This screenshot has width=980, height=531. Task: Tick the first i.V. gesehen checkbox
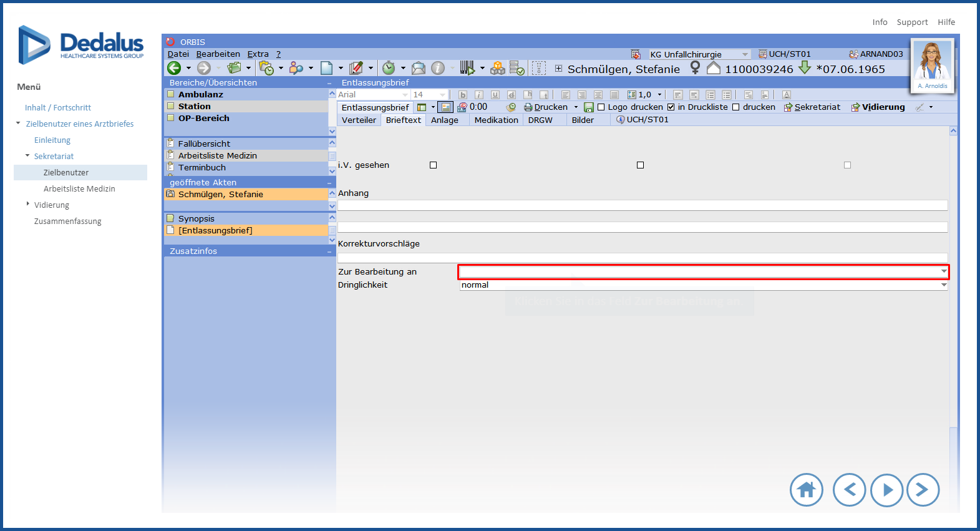(x=433, y=165)
